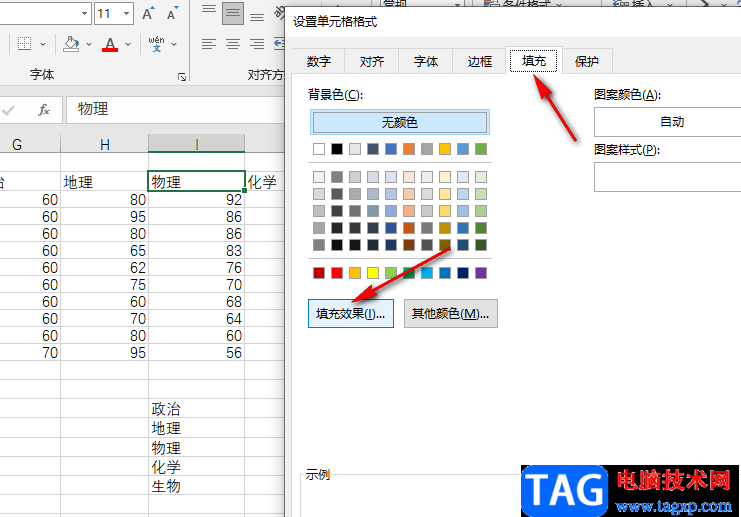Center text horizontally in ribbon
The width and height of the screenshot is (741, 517).
coord(233,44)
